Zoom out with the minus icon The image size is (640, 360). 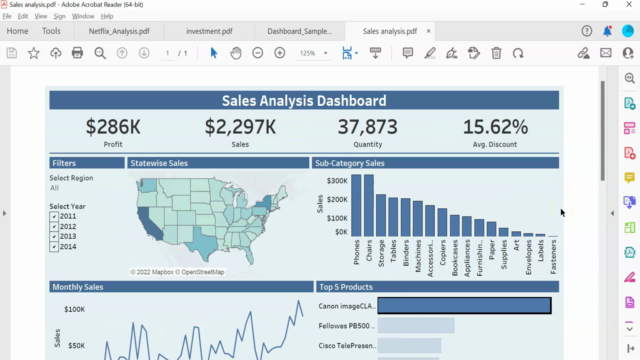point(258,53)
